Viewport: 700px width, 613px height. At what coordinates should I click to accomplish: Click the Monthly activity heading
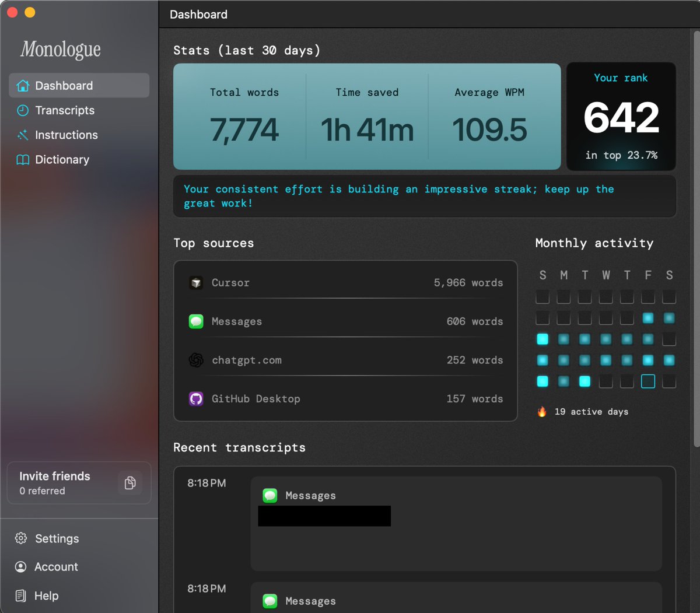click(594, 243)
